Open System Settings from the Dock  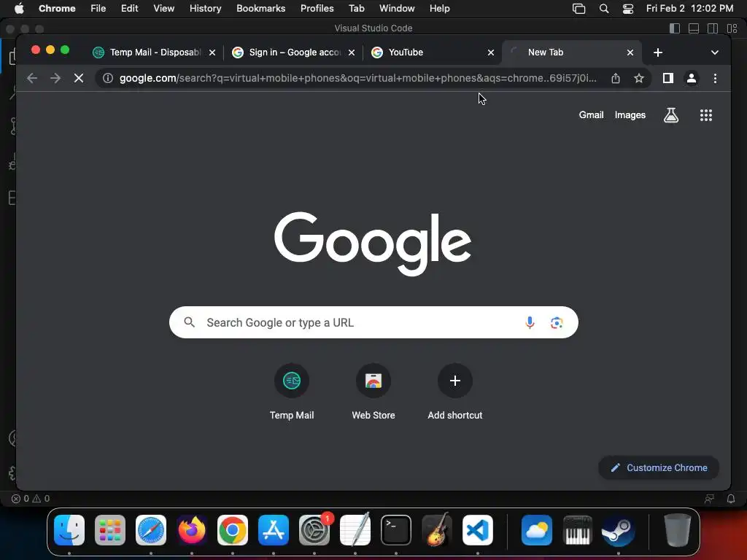tap(314, 530)
